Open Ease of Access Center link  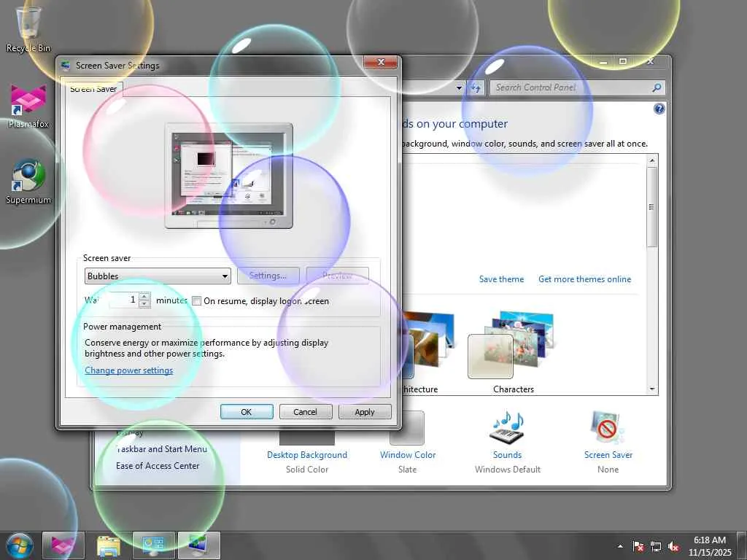tap(158, 466)
